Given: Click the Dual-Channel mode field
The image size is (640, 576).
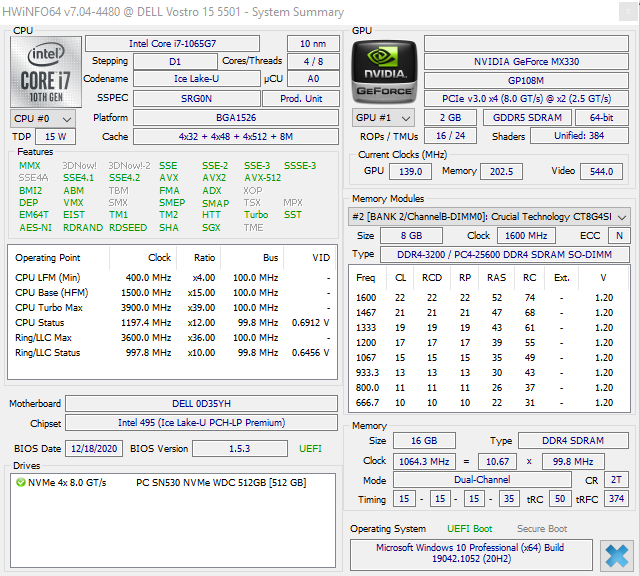Looking at the screenshot, I should pyautogui.click(x=482, y=480).
